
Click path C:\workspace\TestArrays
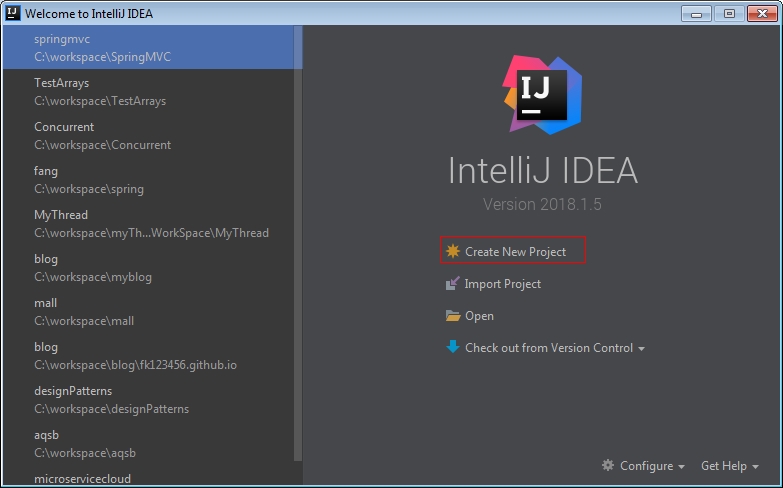(100, 101)
